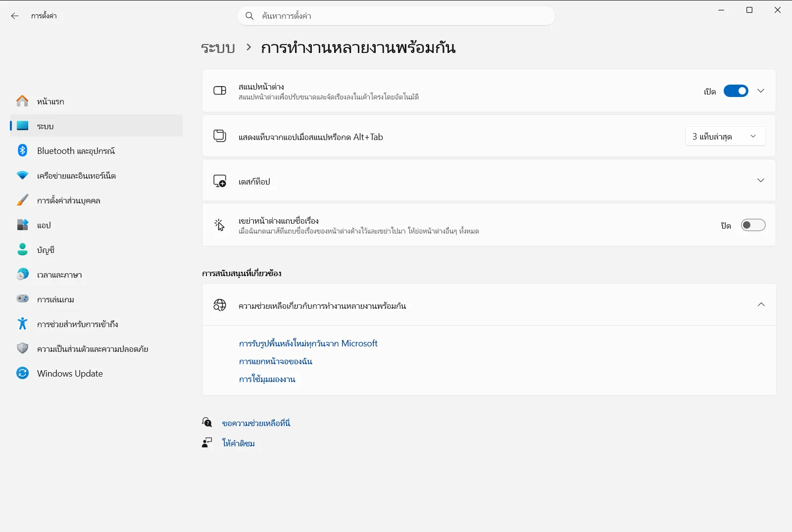The width and height of the screenshot is (792, 532).
Task: Turn off the สแนปหน้าต่าง toggle
Action: (736, 91)
